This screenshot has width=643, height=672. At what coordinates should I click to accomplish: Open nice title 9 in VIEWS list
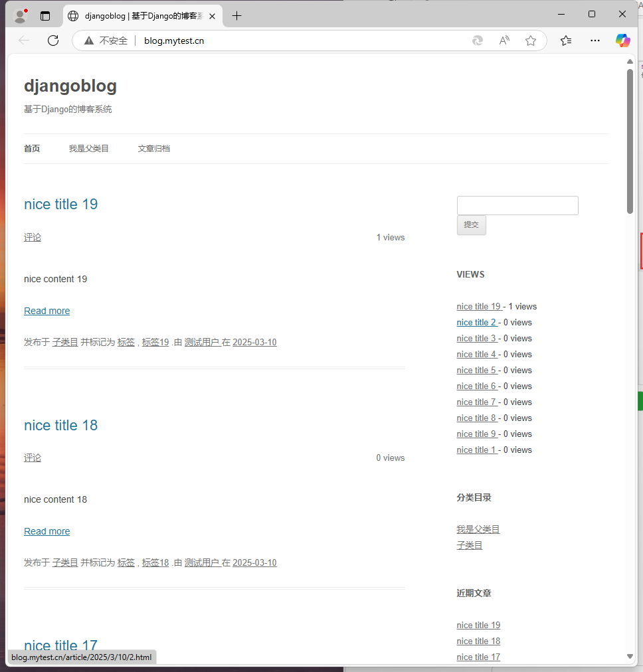[476, 434]
